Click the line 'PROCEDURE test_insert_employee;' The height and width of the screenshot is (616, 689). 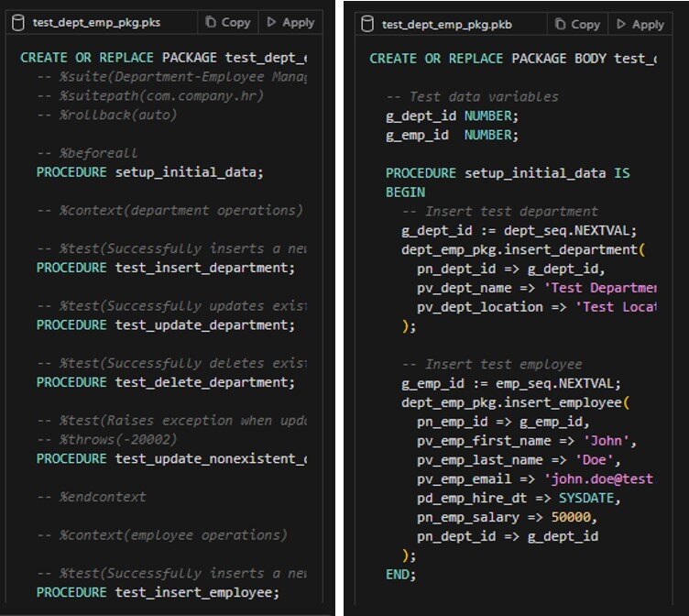tap(158, 593)
